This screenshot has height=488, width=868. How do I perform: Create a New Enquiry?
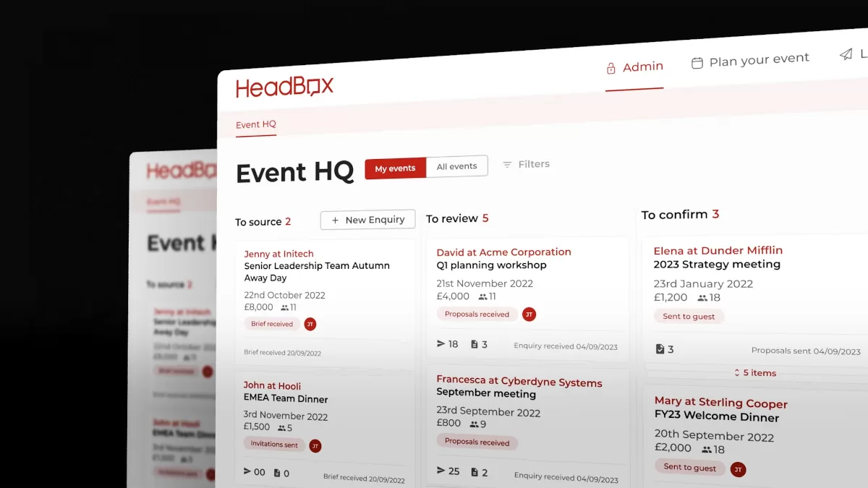pyautogui.click(x=367, y=220)
